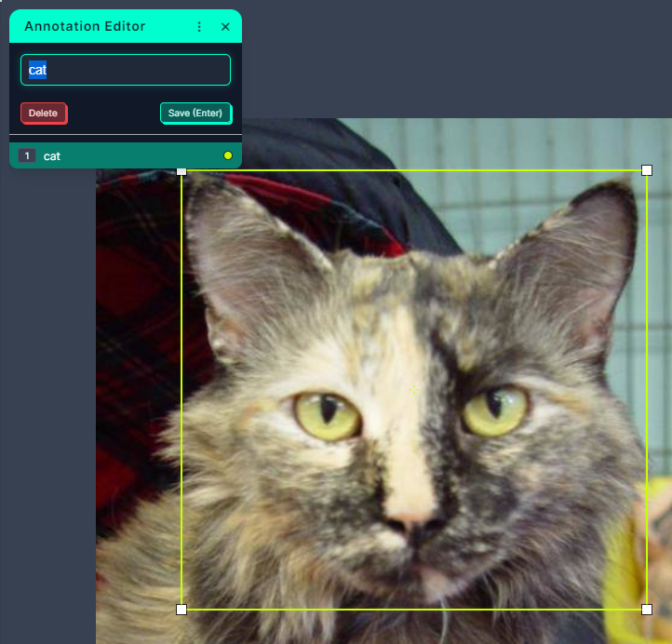The image size is (672, 644).
Task: Grab the bottom-right bounding box handle
Action: (647, 610)
